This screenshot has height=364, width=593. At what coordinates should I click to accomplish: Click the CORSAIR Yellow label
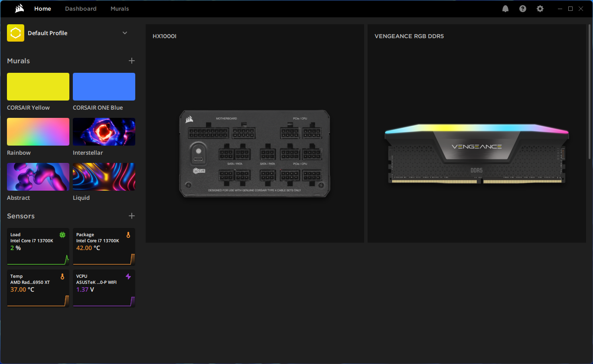tap(28, 107)
